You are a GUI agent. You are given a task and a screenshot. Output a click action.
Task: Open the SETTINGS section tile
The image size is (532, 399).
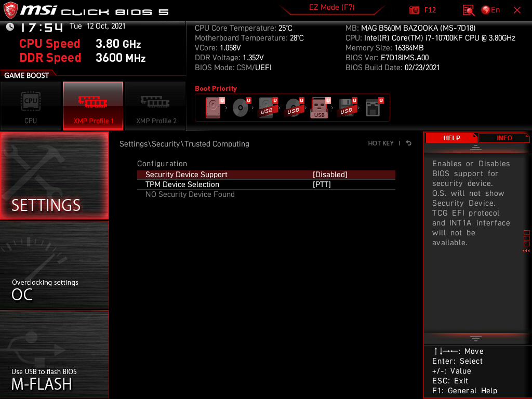(54, 176)
